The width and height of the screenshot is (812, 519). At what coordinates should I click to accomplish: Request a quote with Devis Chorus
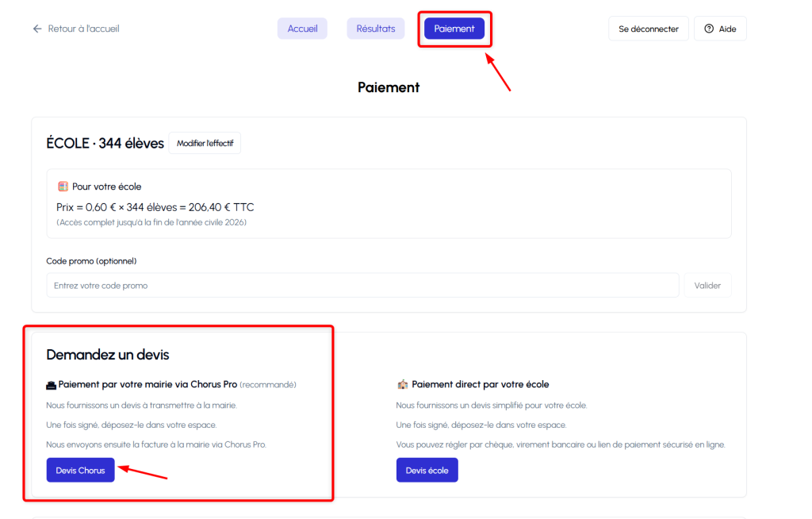(x=80, y=470)
